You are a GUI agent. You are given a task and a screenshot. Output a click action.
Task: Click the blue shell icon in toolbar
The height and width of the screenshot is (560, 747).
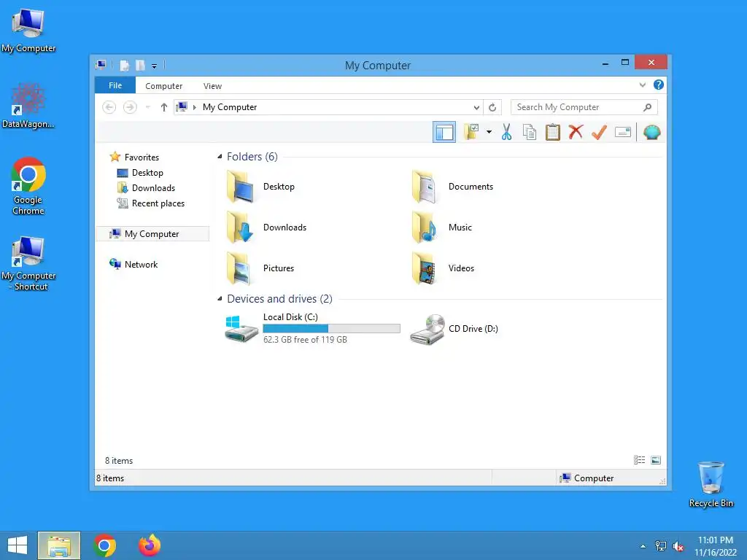tap(651, 132)
